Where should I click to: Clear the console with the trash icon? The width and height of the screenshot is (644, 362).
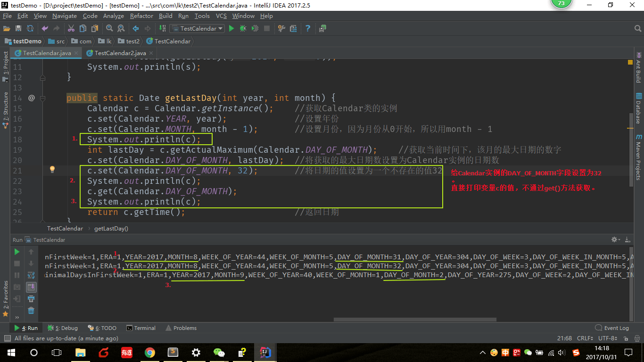pyautogui.click(x=31, y=310)
